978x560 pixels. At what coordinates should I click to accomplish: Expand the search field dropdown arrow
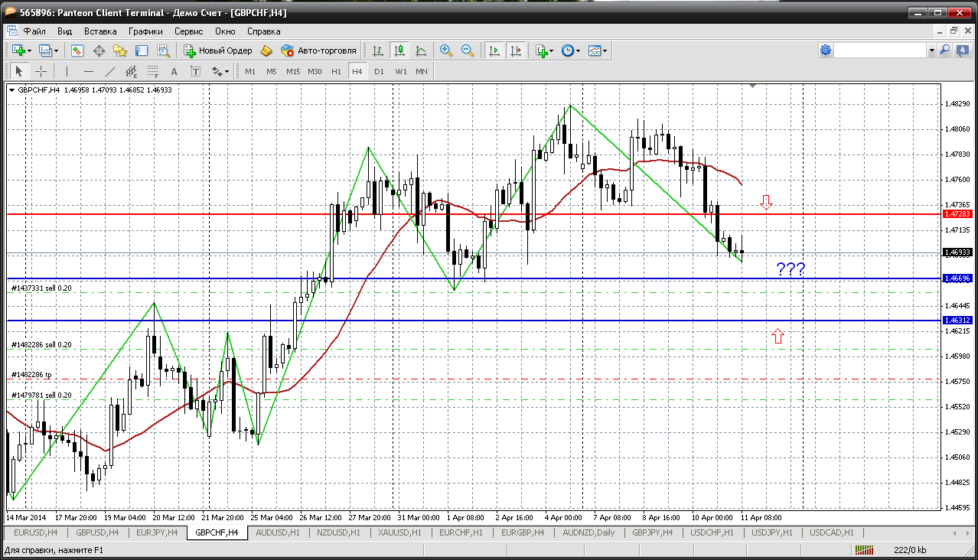click(x=932, y=50)
